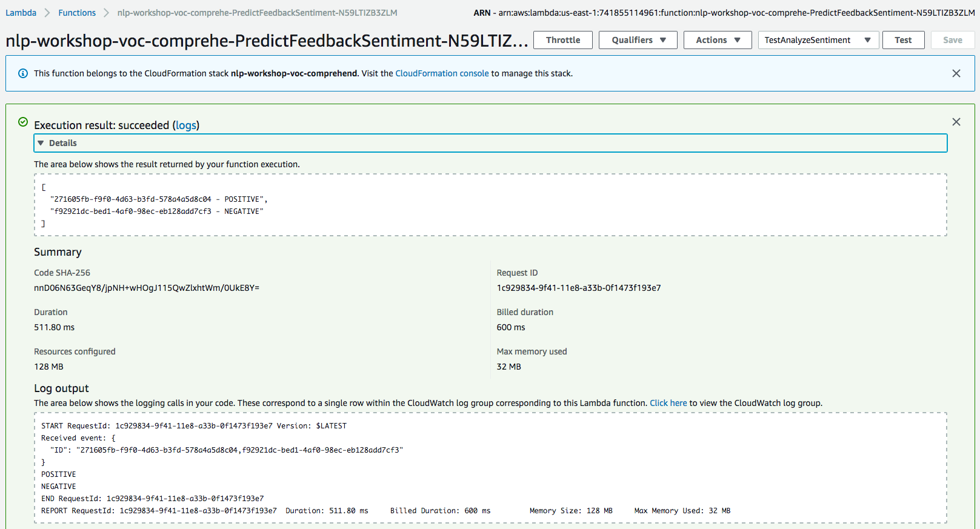Click the arrow of the test event selector
The width and height of the screenshot is (980, 529).
pyautogui.click(x=867, y=40)
